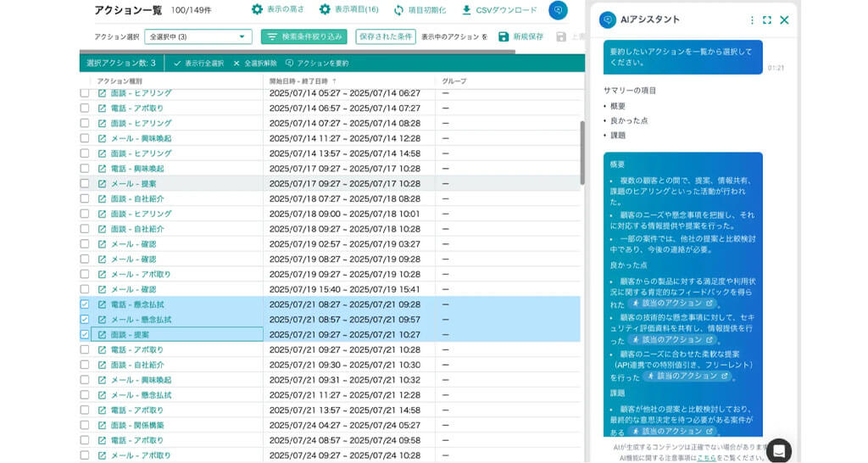The width and height of the screenshot is (868, 463).
Task: Open the アクション選択 dropdown showing 全選択中 (3)
Action: (x=198, y=36)
